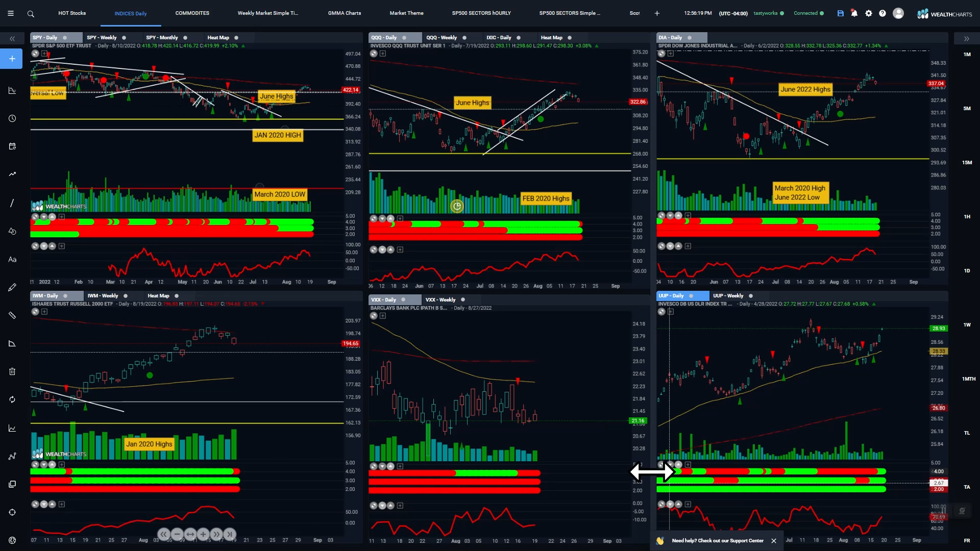Toggle the dot on SPY - Weekly tab
The width and height of the screenshot is (980, 551).
pos(124,38)
